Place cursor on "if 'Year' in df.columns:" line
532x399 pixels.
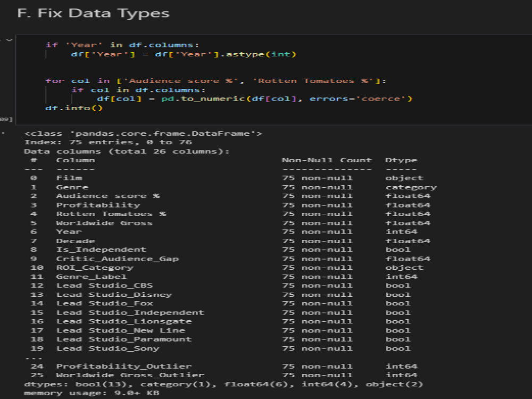[122, 45]
